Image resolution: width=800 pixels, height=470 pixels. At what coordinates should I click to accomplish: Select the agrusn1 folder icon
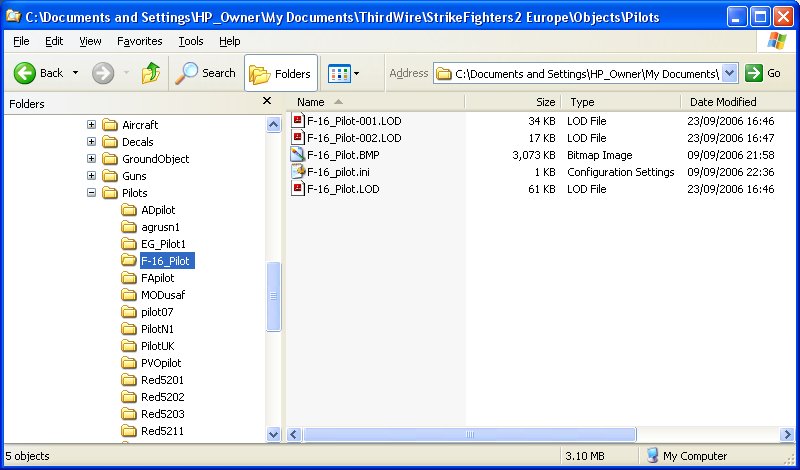(129, 227)
